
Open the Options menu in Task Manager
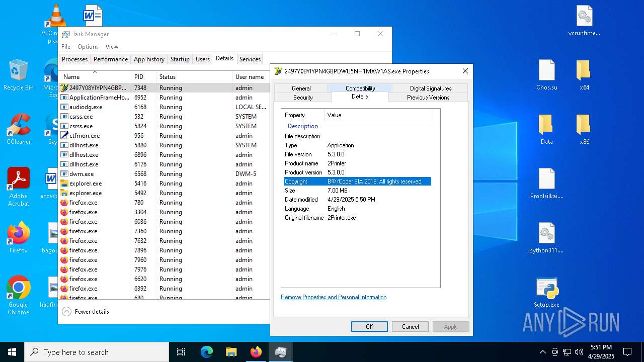tap(88, 47)
